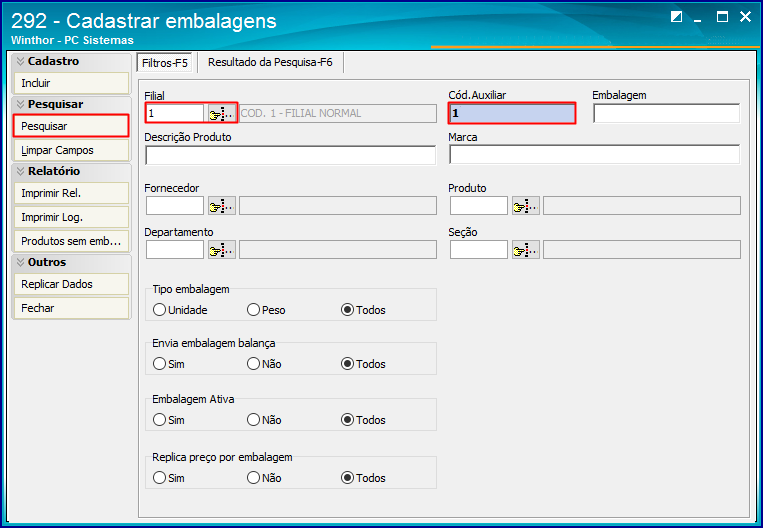
Task: Collapse the Cadastro section
Action: pyautogui.click(x=20, y=61)
